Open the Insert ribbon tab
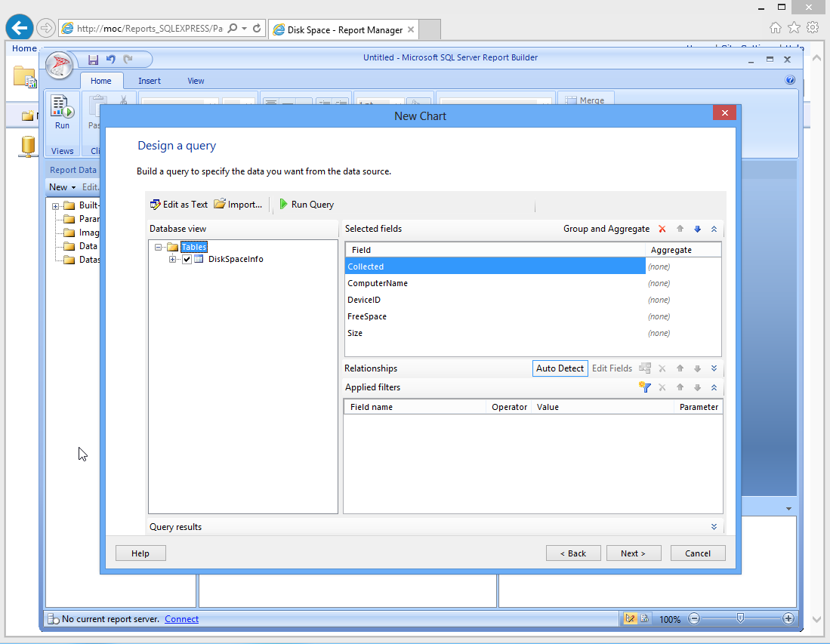Viewport: 830px width, 644px height. (150, 81)
